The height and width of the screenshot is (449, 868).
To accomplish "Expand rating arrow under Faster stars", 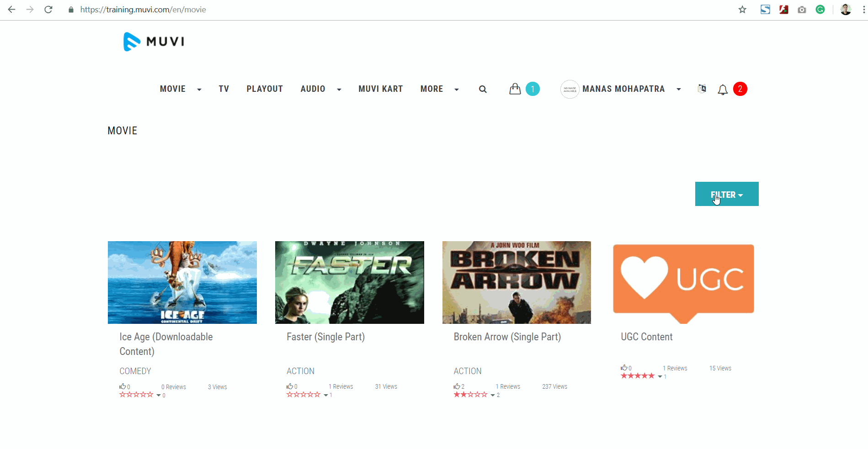I will click(326, 395).
